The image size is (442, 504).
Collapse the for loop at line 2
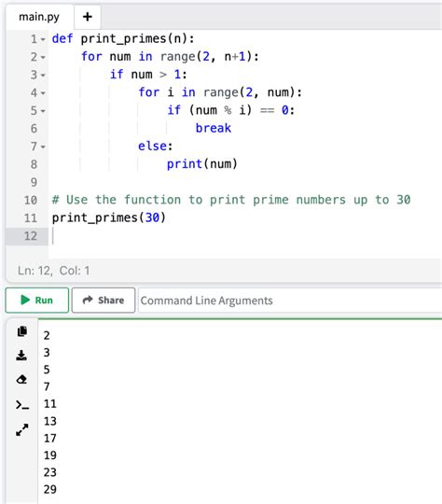[x=43, y=58]
